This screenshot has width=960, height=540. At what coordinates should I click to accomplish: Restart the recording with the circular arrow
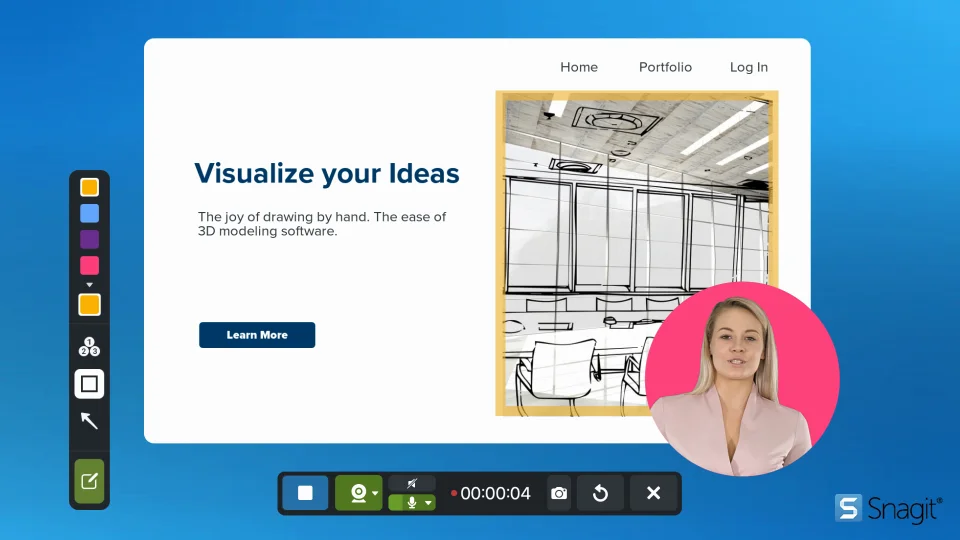[x=600, y=493]
